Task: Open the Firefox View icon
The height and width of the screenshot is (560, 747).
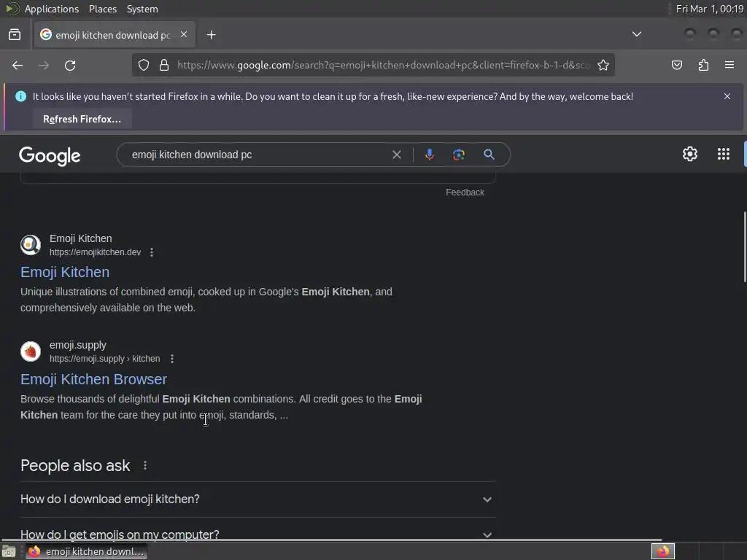Action: tap(15, 35)
